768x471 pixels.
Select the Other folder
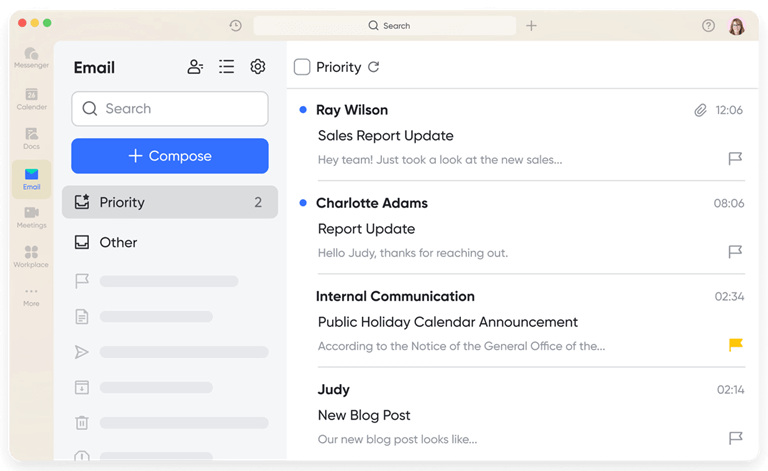tap(170, 242)
